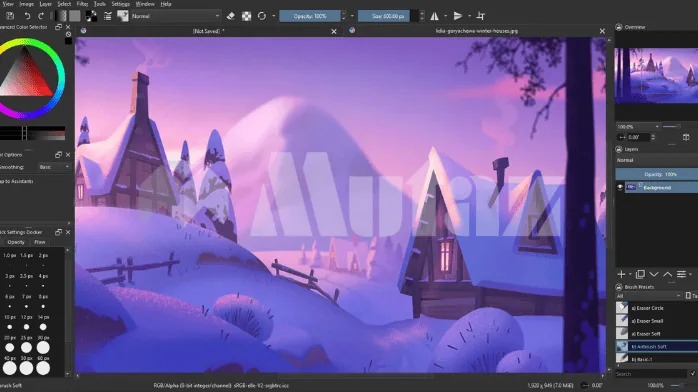The width and height of the screenshot is (698, 392).
Task: Switch to the Opacity tab in Quick Settings
Action: (16, 242)
